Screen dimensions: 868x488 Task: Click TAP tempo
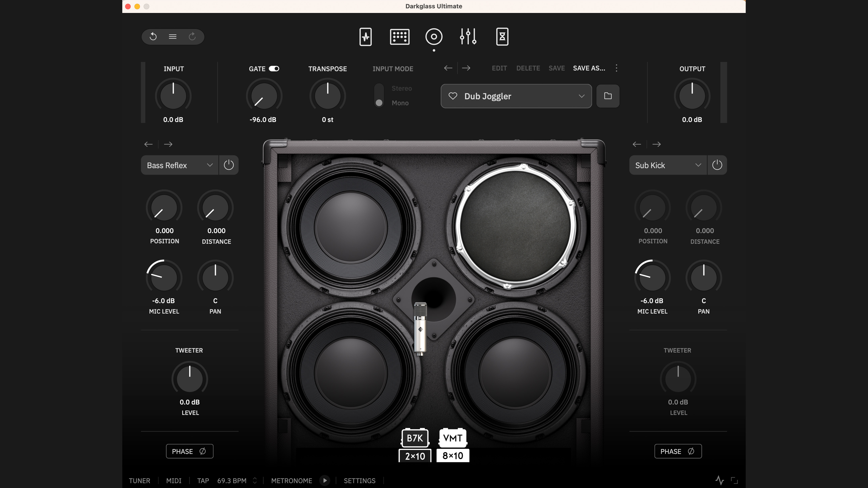pos(203,481)
